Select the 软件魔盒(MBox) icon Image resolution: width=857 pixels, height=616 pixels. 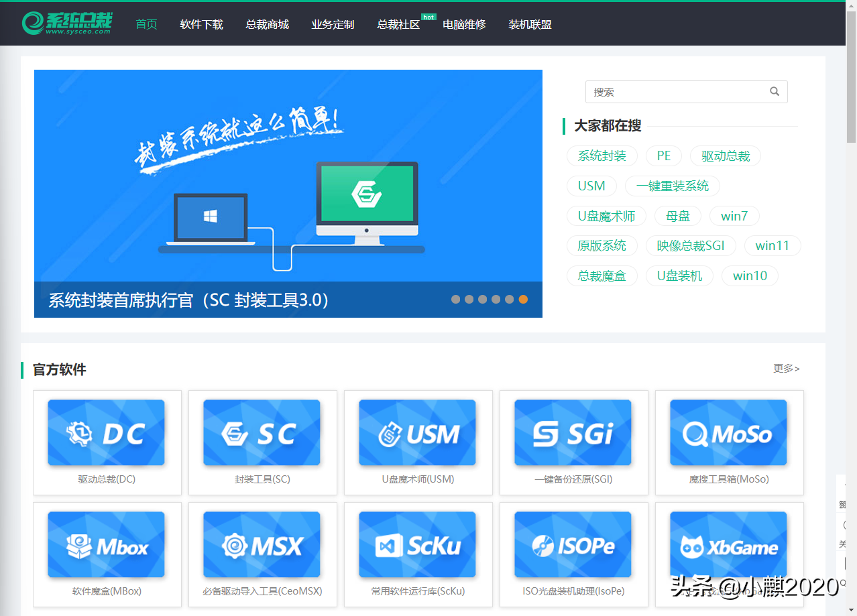coord(106,544)
